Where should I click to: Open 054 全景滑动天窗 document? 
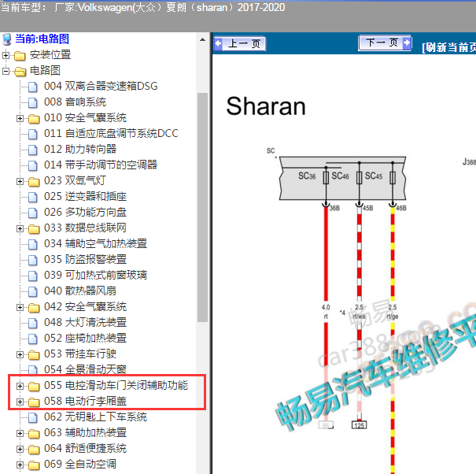pyautogui.click(x=85, y=370)
